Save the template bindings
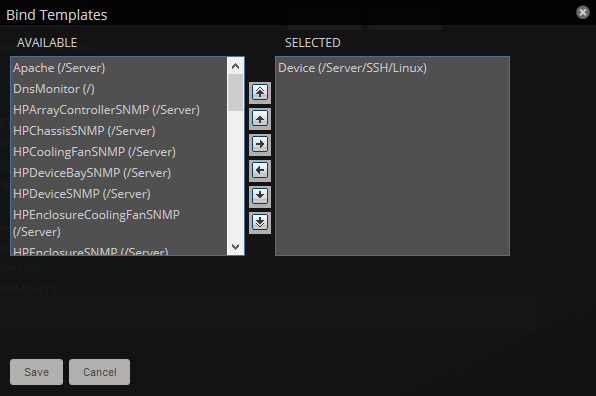The height and width of the screenshot is (396, 596). click(x=36, y=372)
